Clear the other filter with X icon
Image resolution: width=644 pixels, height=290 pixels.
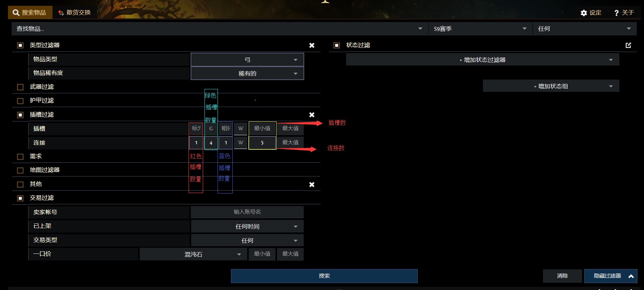coord(312,184)
